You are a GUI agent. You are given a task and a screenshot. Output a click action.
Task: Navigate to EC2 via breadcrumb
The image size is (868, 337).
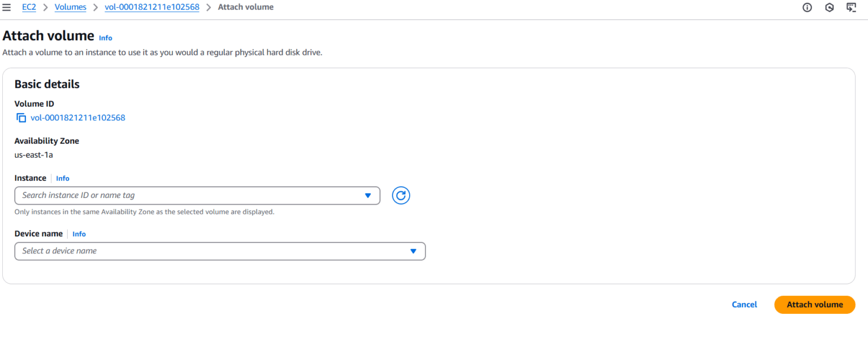[29, 7]
